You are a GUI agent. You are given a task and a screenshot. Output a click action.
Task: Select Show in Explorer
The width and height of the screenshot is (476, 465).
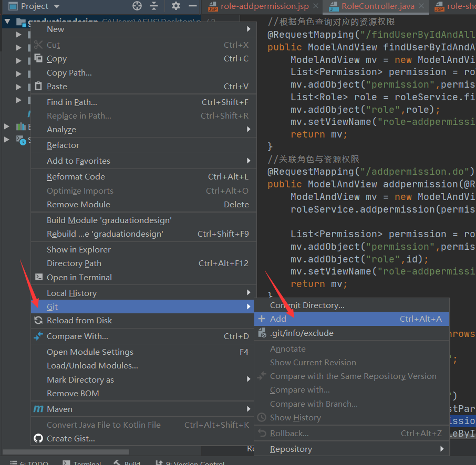pyautogui.click(x=143, y=250)
